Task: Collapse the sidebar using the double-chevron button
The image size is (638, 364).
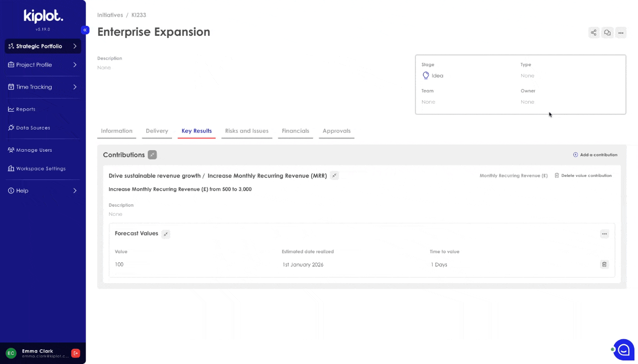Action: pos(85,30)
